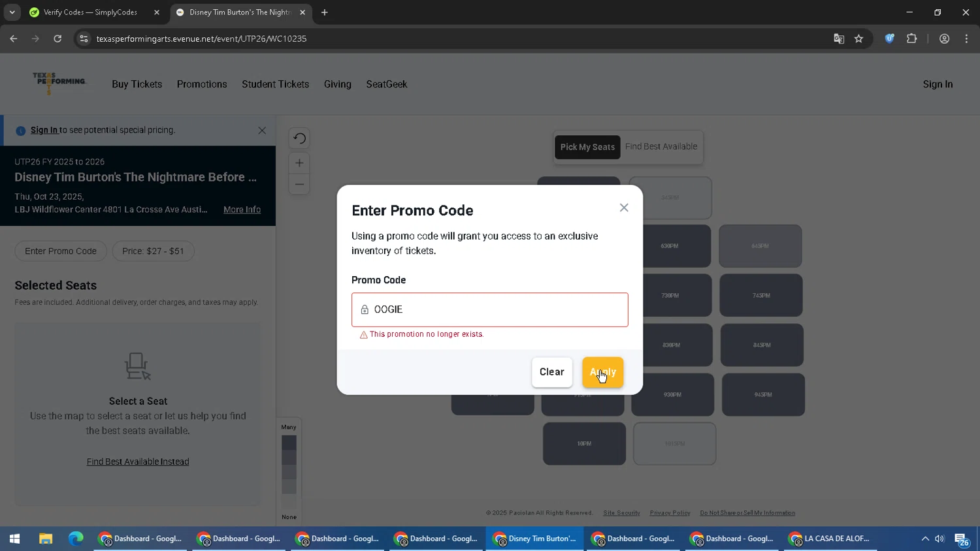Click the browser back arrow

[14, 39]
